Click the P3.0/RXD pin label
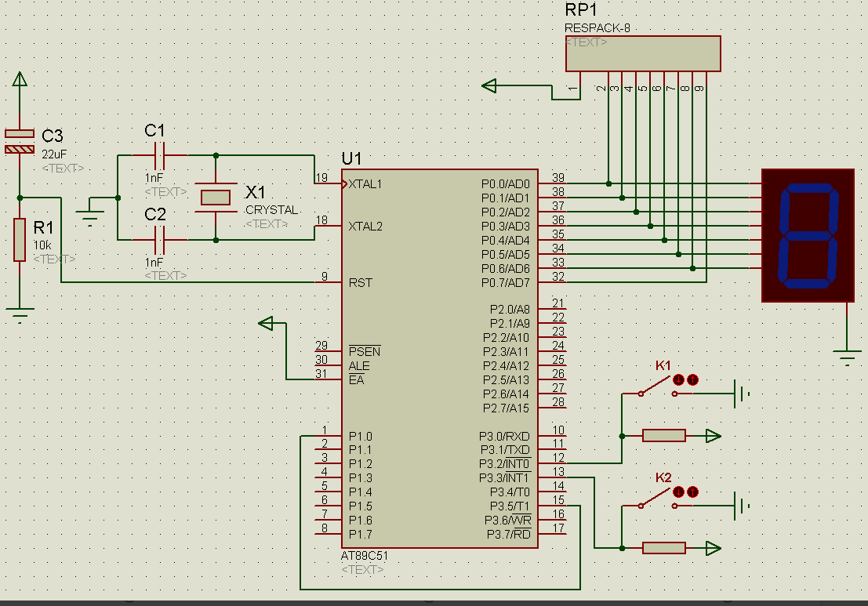Viewport: 868px width, 606px height. (x=504, y=437)
